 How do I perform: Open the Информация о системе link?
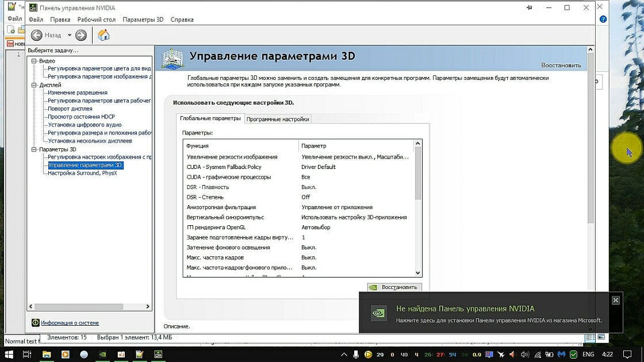(70, 323)
